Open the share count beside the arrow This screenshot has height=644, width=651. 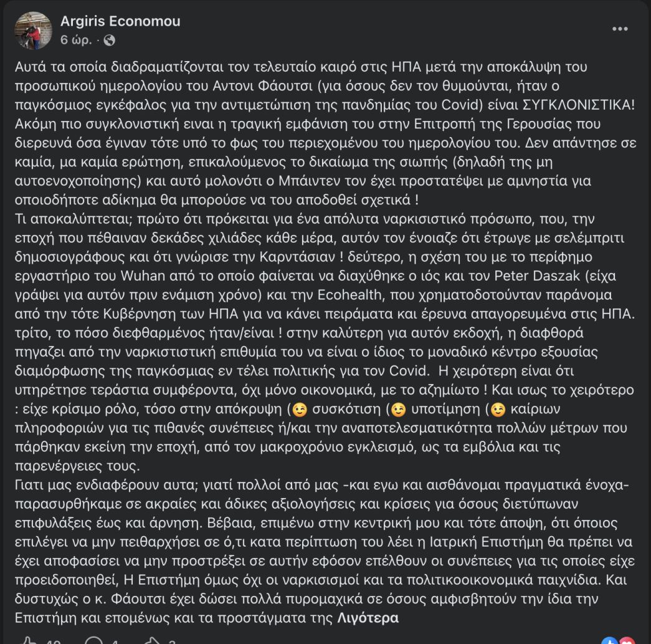coord(172,642)
